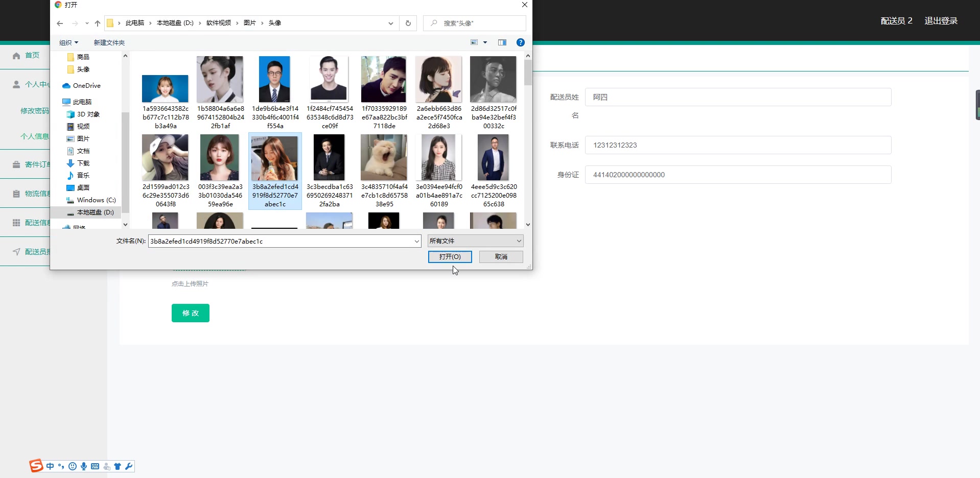The width and height of the screenshot is (980, 478).
Task: Toggle punctuation mode on Sogou toolbar
Action: pyautogui.click(x=61, y=466)
